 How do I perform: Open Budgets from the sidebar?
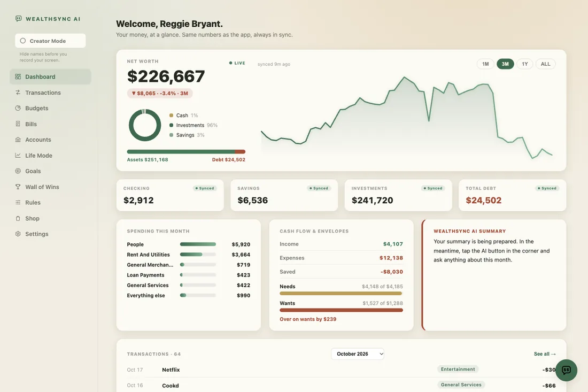point(50,108)
